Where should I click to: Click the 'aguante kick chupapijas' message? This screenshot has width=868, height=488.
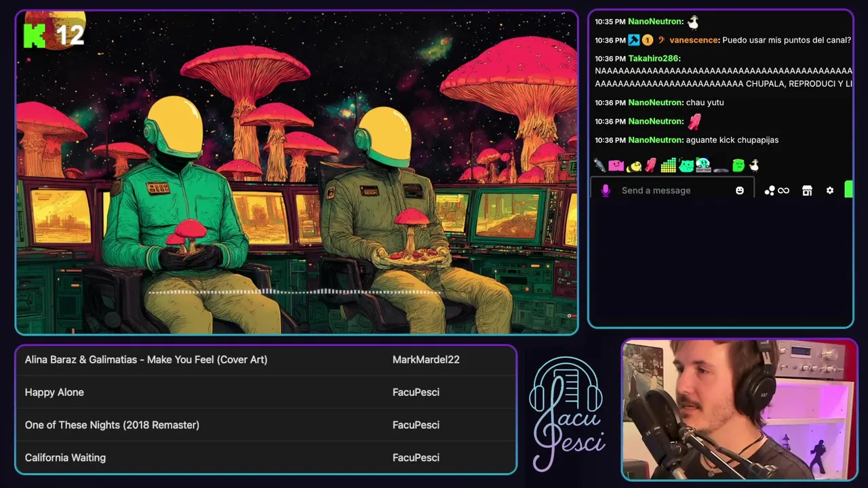732,140
